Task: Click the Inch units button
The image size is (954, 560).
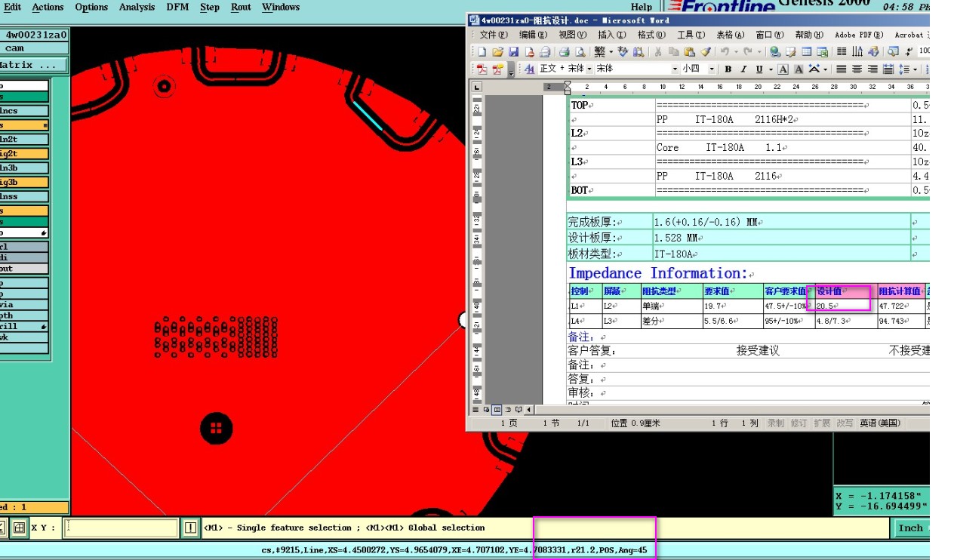Action: (911, 528)
